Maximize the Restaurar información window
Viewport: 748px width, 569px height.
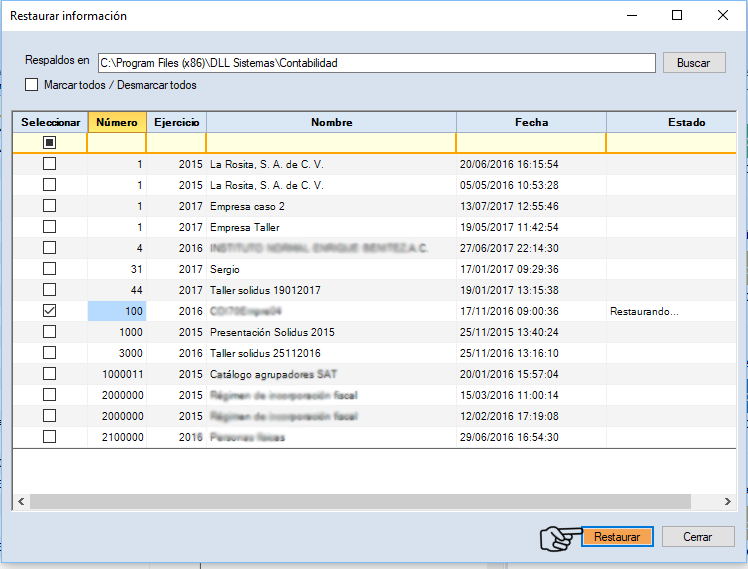pyautogui.click(x=677, y=16)
